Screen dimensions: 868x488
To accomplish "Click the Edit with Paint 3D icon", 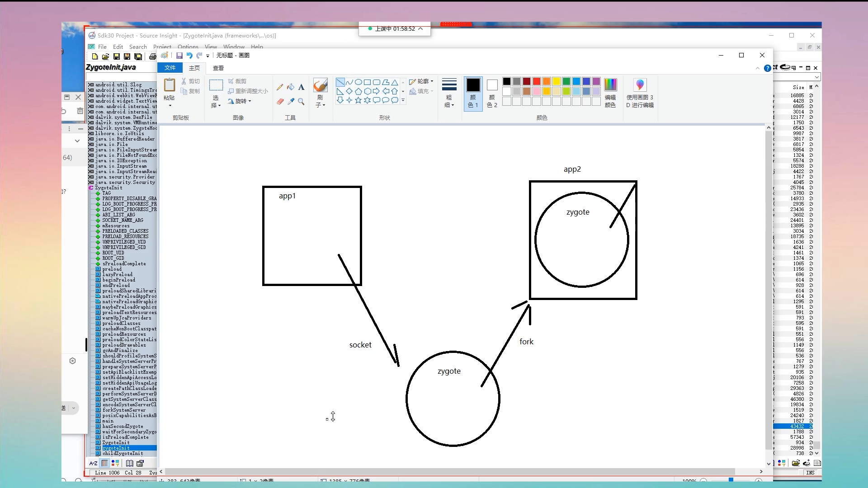I will (640, 85).
